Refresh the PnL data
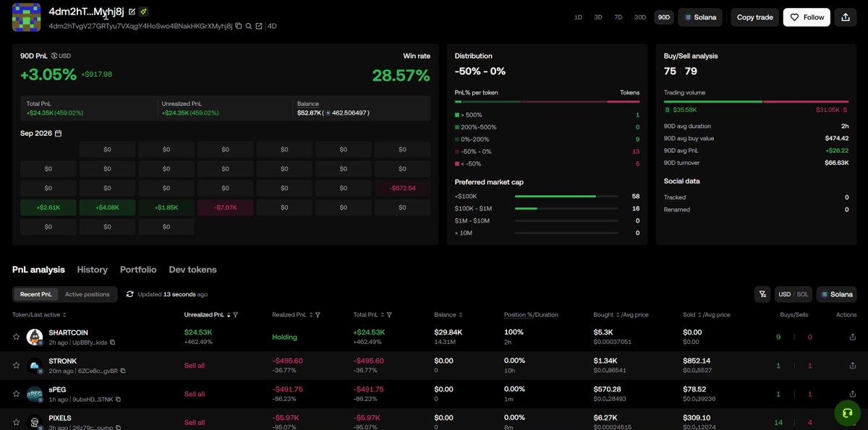Viewport: 868px width, 430px height. 130,294
